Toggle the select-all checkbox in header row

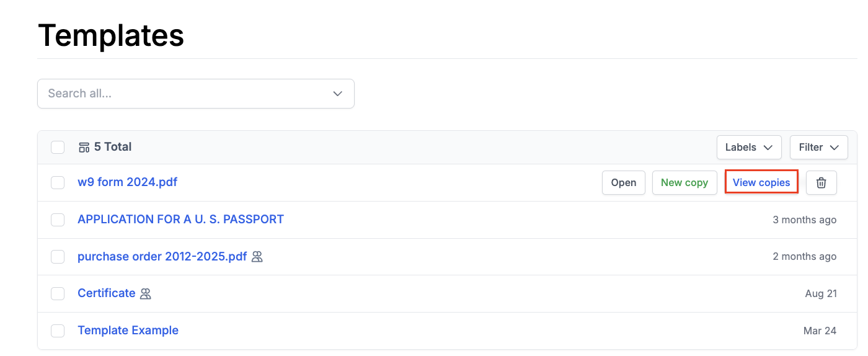[58, 148]
